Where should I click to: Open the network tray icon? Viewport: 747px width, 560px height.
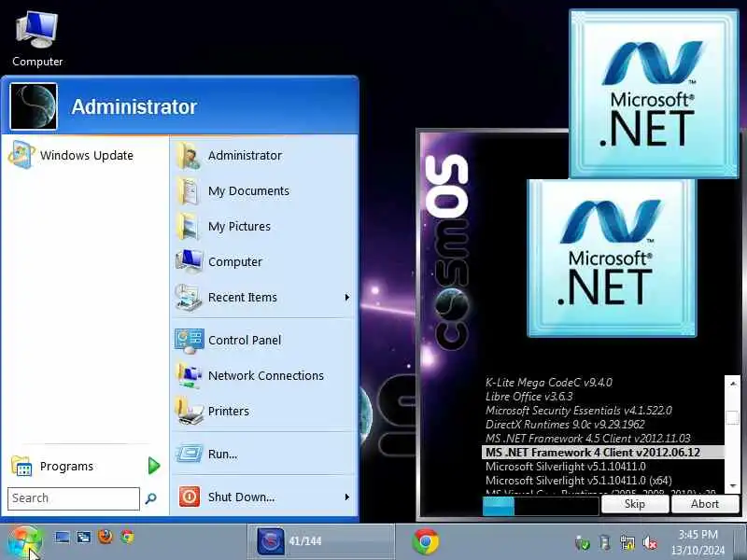[627, 542]
